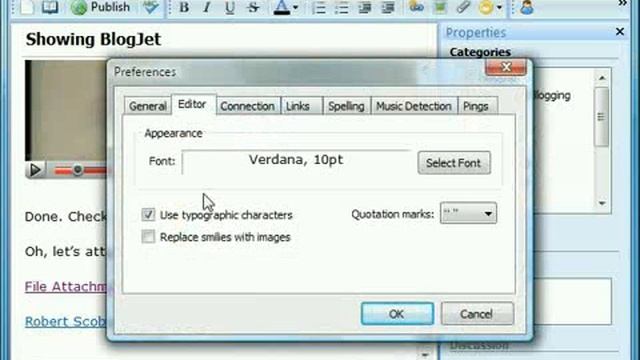Apply the font color A icon
The width and height of the screenshot is (640, 360).
point(282,7)
